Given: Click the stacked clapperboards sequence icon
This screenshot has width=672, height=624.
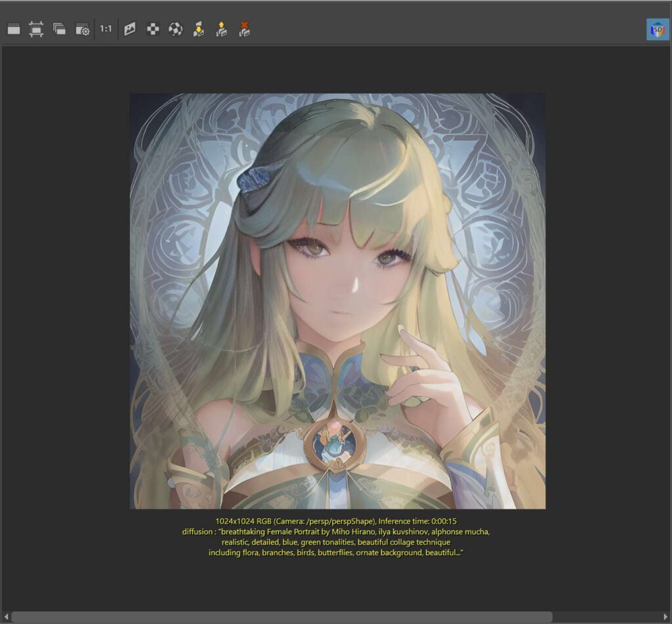Looking at the screenshot, I should pyautogui.click(x=59, y=29).
